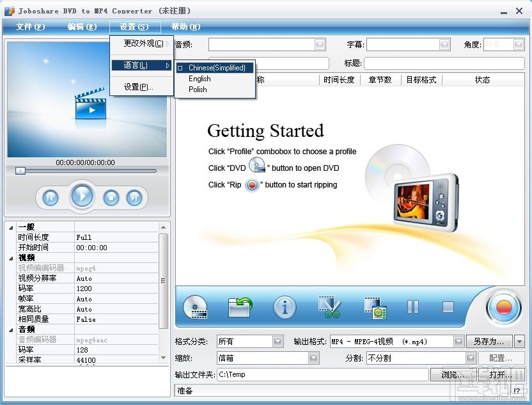Click the 相同质量 value False
This screenshot has width=532, height=405.
86,319
